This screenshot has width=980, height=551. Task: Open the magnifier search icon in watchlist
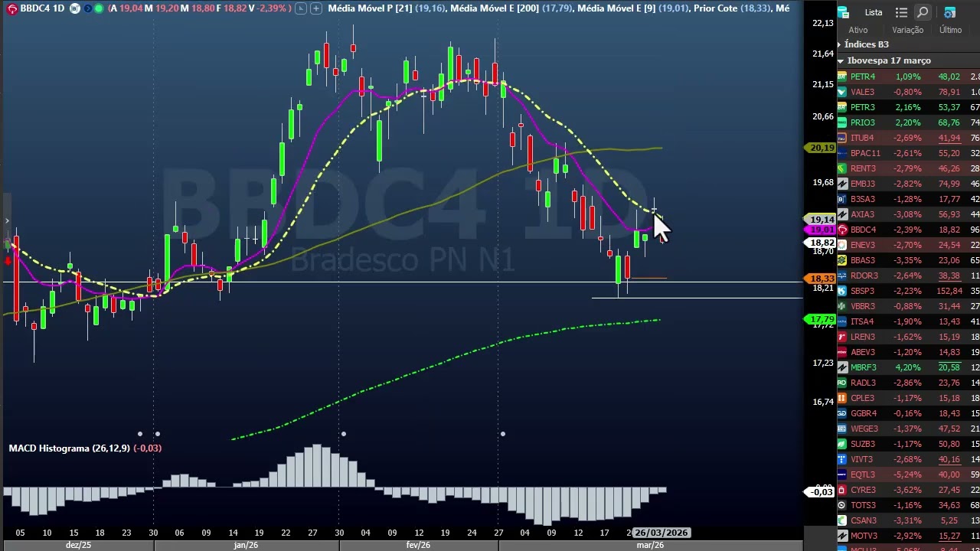click(923, 12)
